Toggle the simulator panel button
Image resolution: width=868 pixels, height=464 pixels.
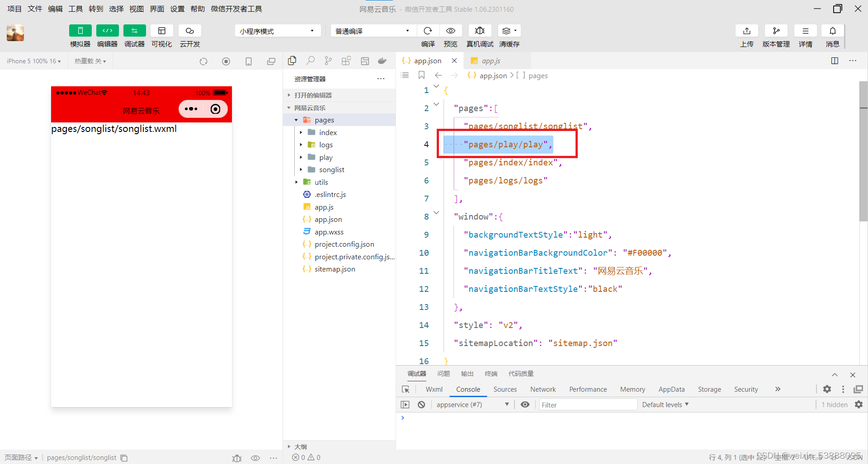80,31
